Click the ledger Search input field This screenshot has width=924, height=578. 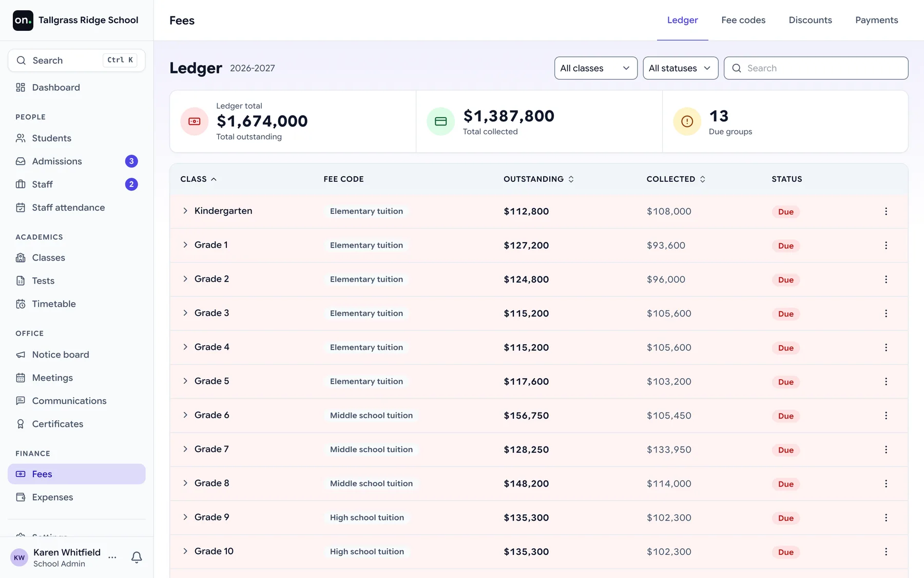[x=816, y=68]
